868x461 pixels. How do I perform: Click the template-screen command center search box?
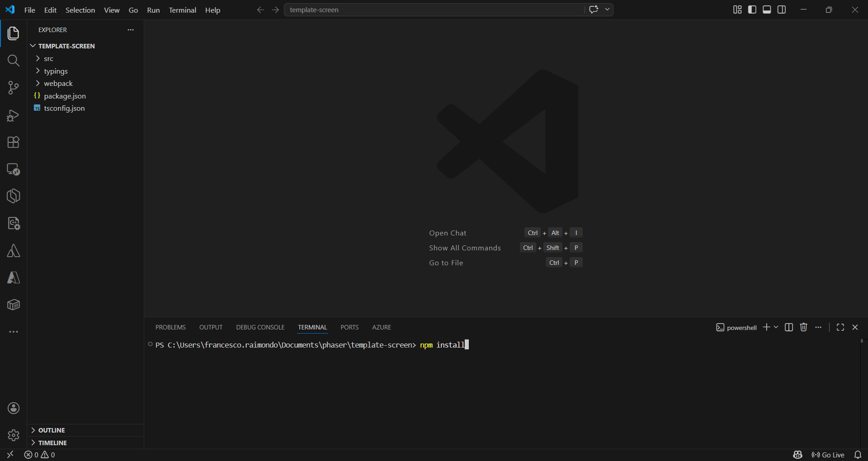[434, 9]
